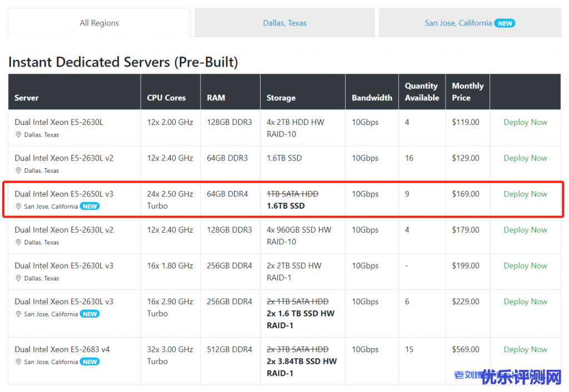569x392 pixels.
Task: Click NEW badge in E5-2650L v3 row
Action: (89, 207)
